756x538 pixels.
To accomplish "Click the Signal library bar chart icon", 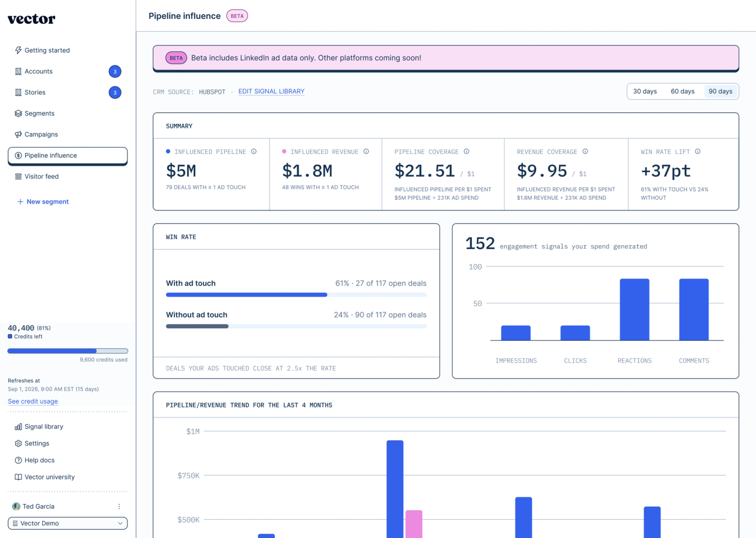I will click(x=18, y=427).
